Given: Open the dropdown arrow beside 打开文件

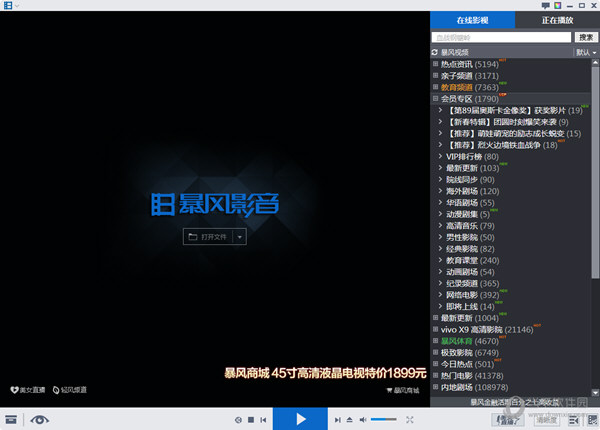Looking at the screenshot, I should pos(239,236).
